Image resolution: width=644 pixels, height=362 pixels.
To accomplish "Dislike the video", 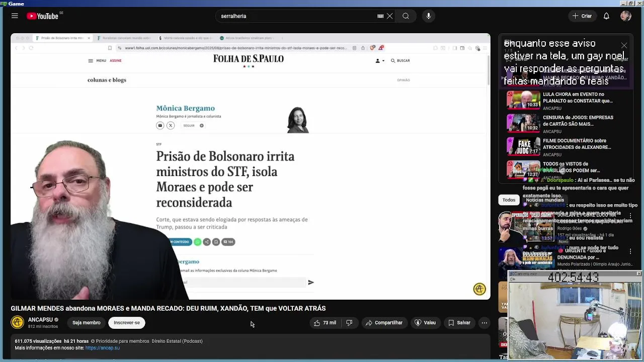I will click(x=349, y=323).
